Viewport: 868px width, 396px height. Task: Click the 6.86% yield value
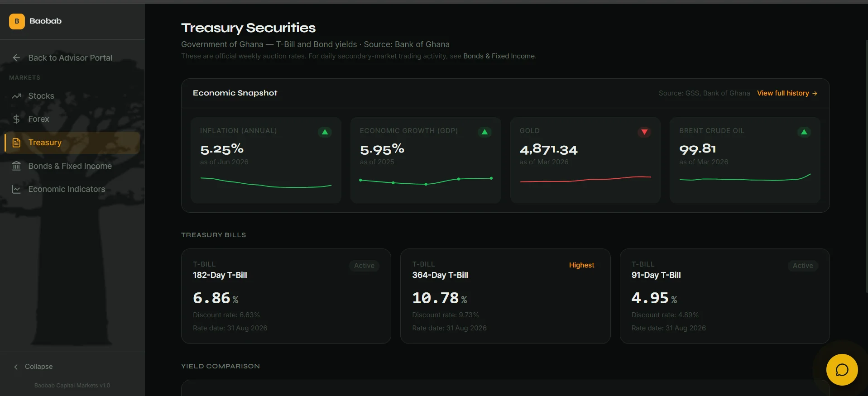(216, 298)
